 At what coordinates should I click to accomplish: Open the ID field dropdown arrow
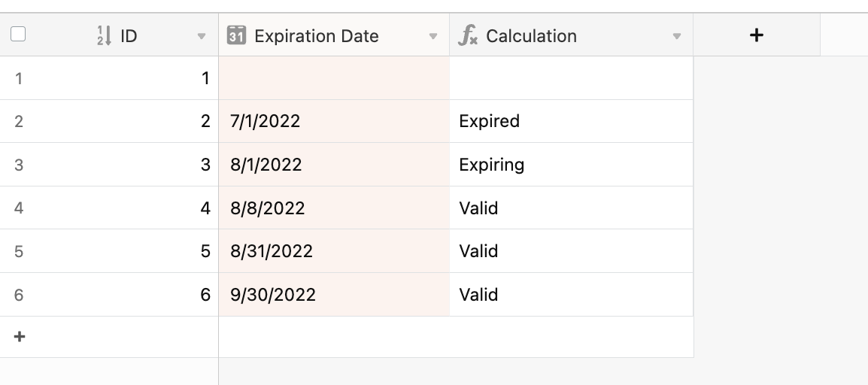(202, 37)
